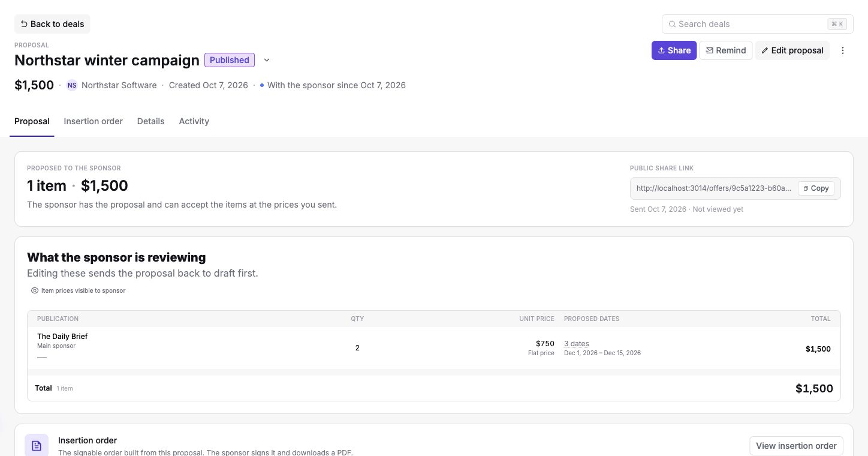Image resolution: width=868 pixels, height=456 pixels.
Task: Click the NS avatar for Northstar Software
Action: point(72,85)
